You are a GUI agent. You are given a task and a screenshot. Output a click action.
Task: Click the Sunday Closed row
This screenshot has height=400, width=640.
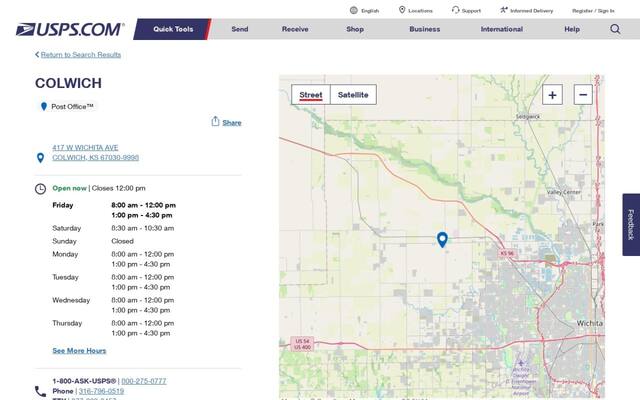click(x=93, y=241)
